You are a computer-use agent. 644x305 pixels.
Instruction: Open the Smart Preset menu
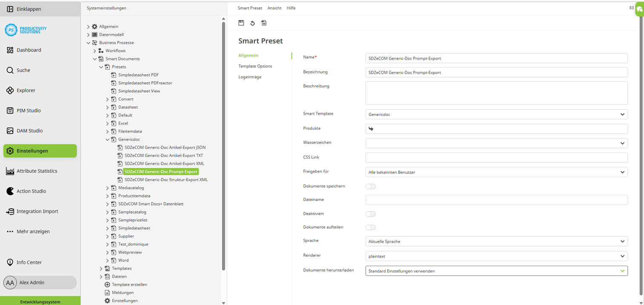click(x=250, y=8)
